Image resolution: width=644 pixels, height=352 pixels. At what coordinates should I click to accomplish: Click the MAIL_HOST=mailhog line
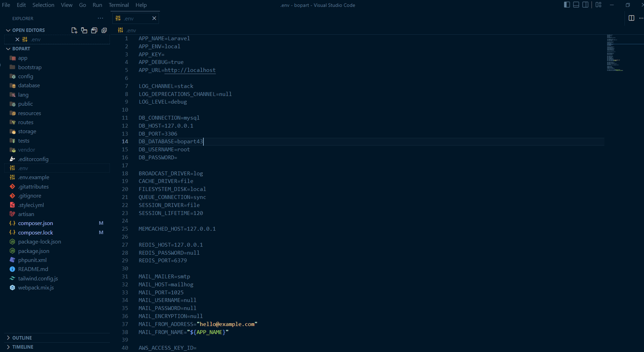pos(166,285)
